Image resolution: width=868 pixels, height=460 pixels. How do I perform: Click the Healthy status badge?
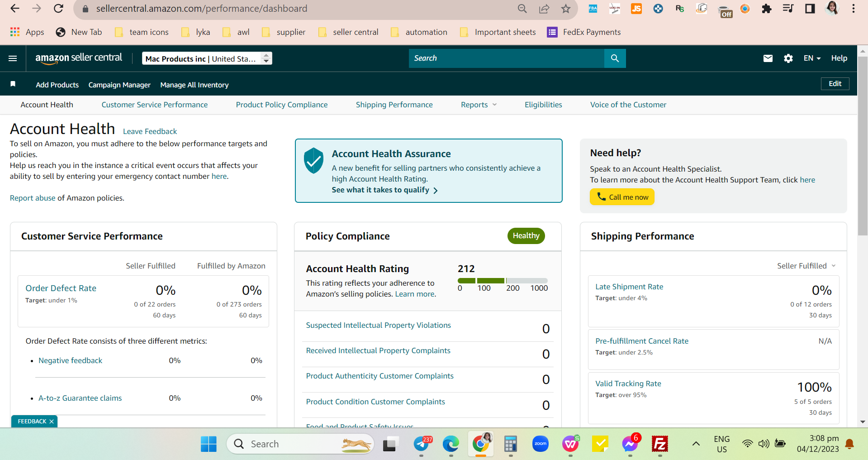coord(526,236)
